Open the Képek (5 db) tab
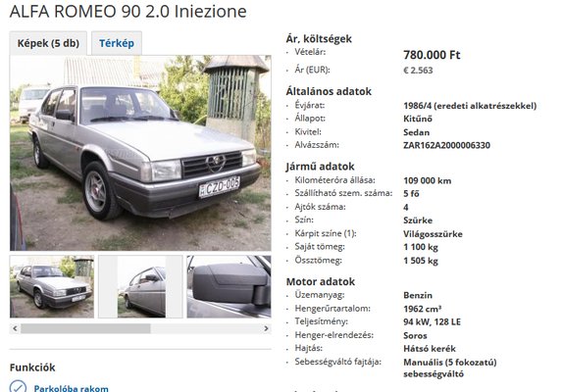 coord(48,43)
